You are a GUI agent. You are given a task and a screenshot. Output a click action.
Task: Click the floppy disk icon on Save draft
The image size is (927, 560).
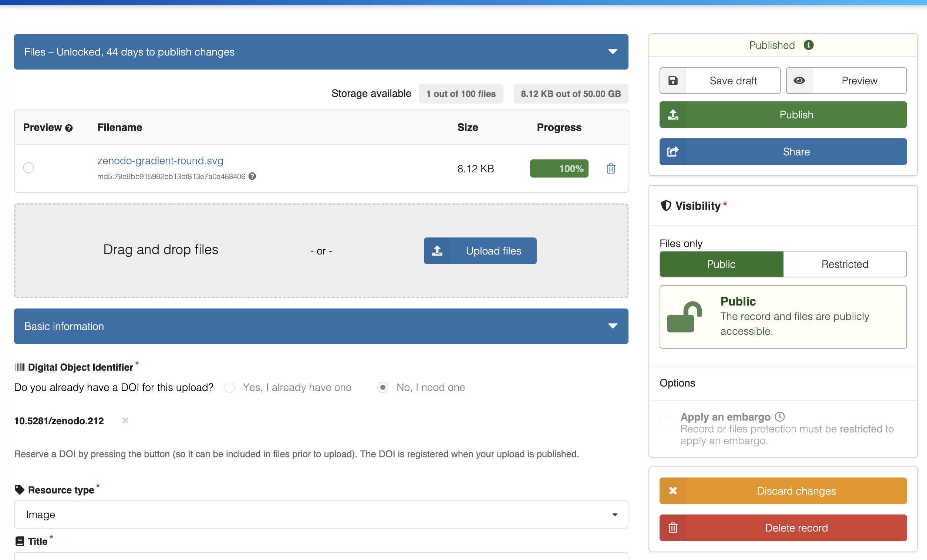(x=673, y=81)
